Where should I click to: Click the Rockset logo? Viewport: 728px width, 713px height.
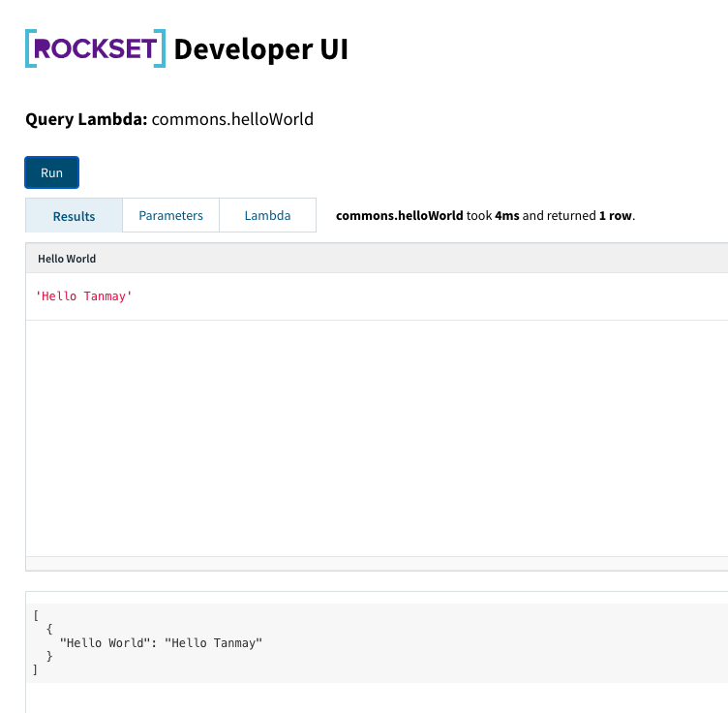point(95,48)
